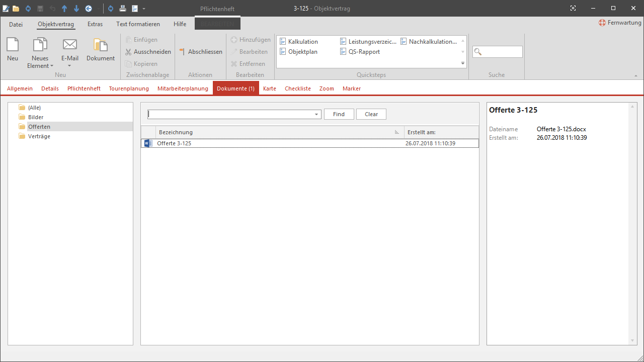Image resolution: width=644 pixels, height=362 pixels.
Task: Select the Verträge folder
Action: 39,136
